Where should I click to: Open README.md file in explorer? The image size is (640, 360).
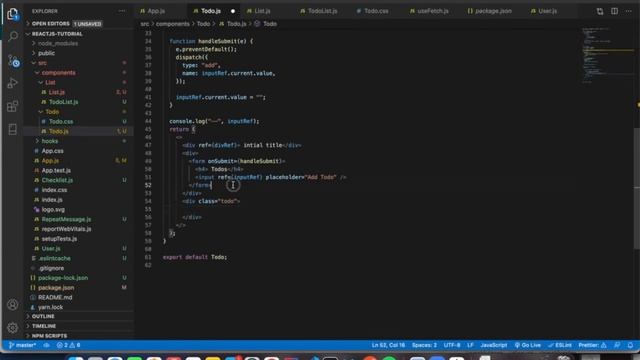pos(55,298)
